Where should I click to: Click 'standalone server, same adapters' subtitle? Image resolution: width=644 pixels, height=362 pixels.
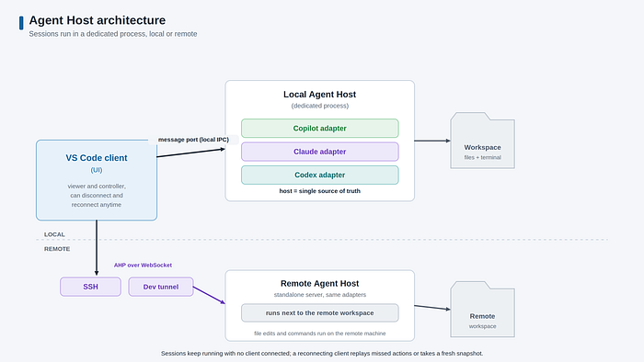point(320,295)
